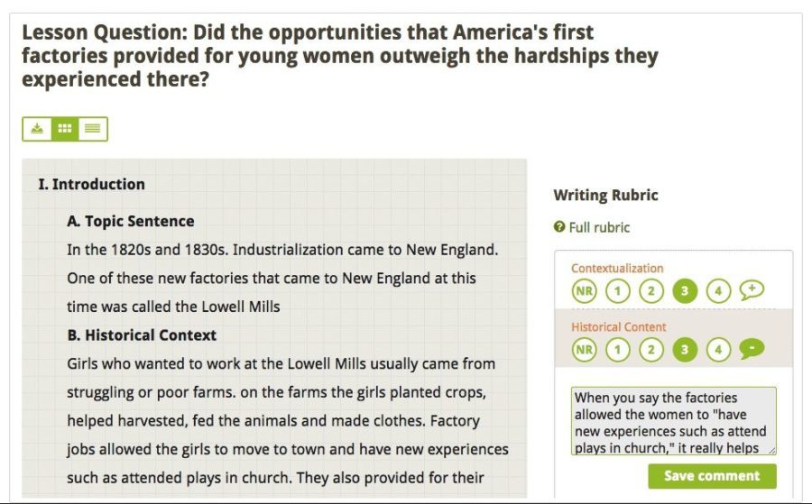Click the question mark help icon
Viewport: 812px width, 504px height.
[558, 226]
